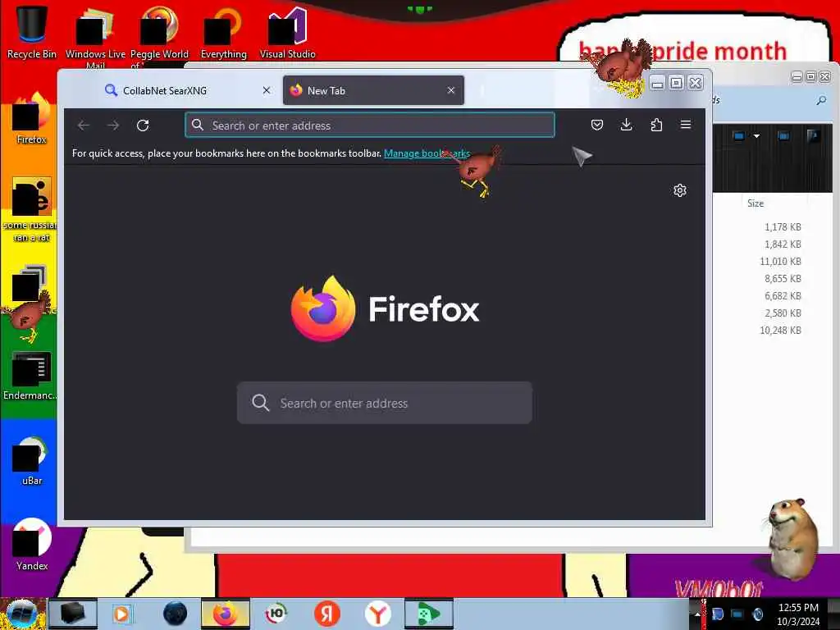Open the Peggle World desktop shortcut
The image size is (840, 630).
pyautogui.click(x=159, y=36)
